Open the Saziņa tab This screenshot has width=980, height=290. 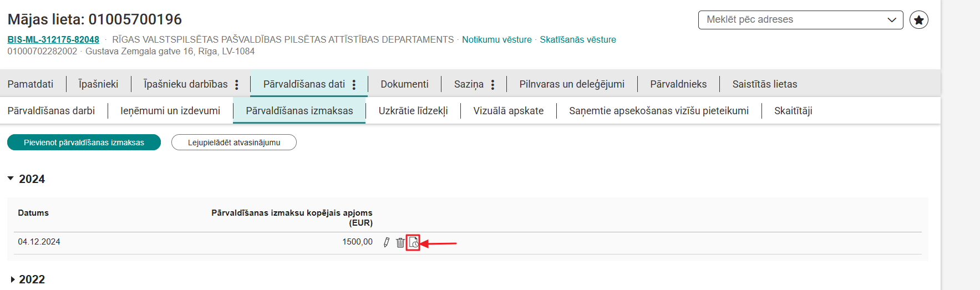click(469, 84)
